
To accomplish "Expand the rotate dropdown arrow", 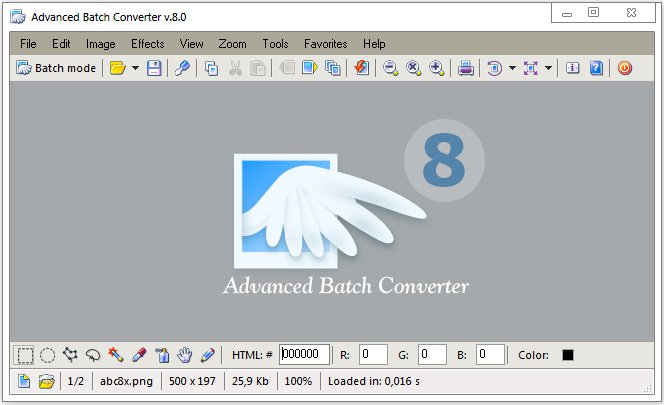I will tap(512, 68).
